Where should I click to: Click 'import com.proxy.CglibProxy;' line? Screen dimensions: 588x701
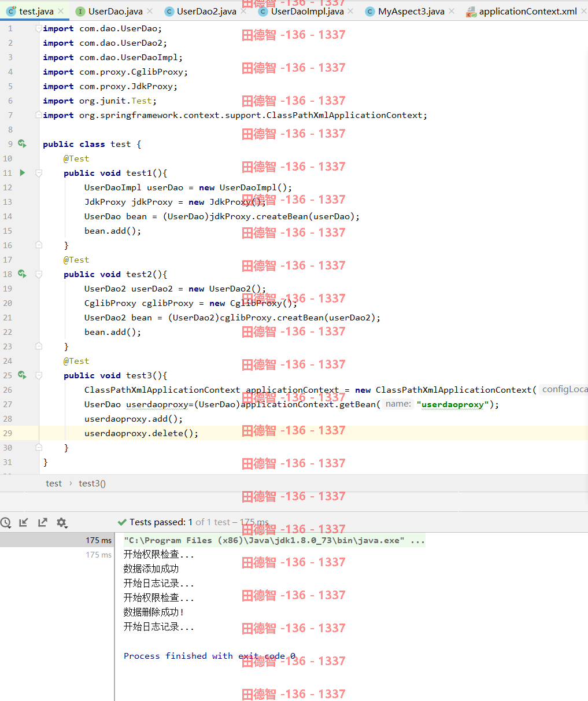click(x=115, y=72)
